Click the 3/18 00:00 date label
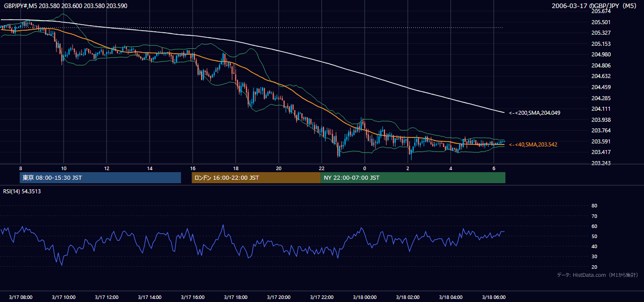644x302 pixels. click(x=365, y=297)
